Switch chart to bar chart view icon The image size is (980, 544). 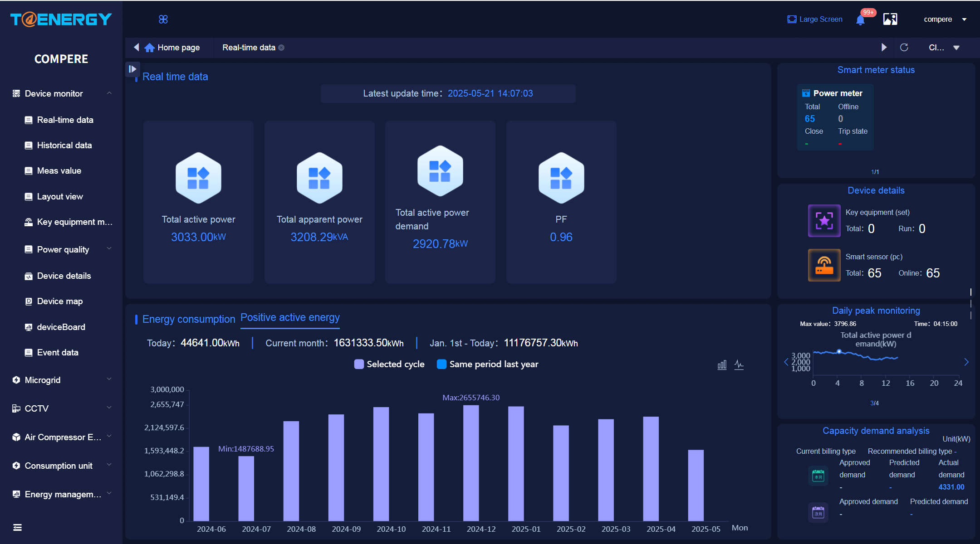(722, 365)
